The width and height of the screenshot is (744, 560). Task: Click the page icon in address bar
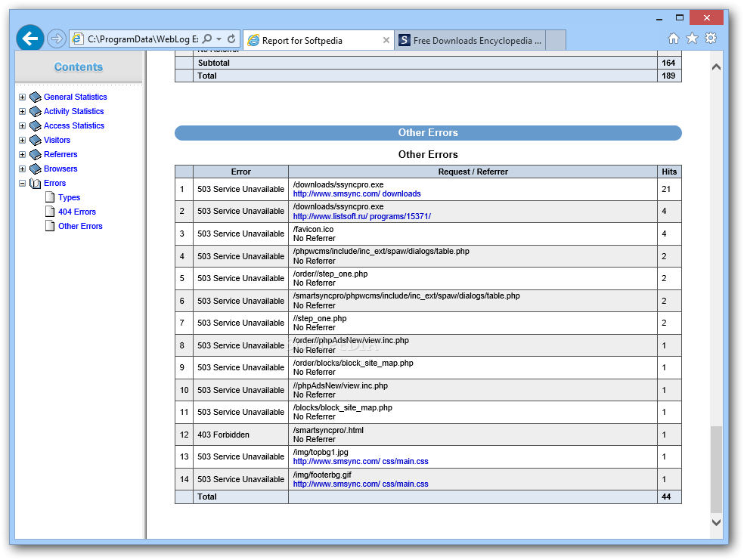point(78,39)
